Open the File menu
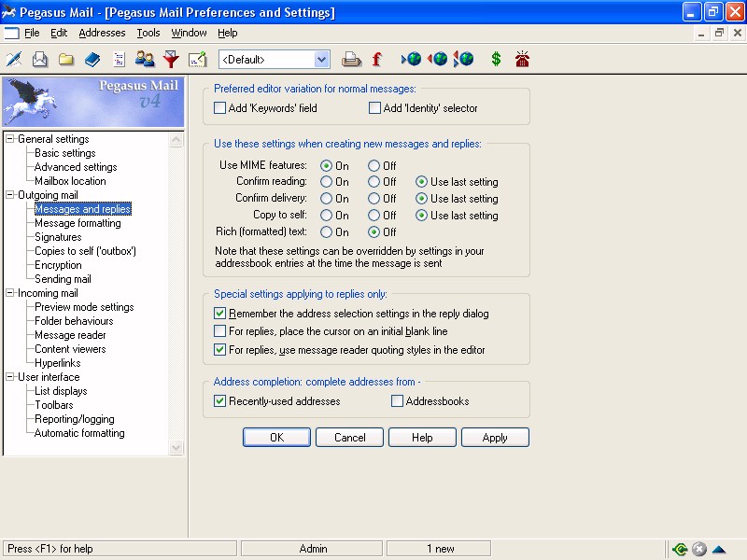The image size is (747, 560). tap(32, 33)
